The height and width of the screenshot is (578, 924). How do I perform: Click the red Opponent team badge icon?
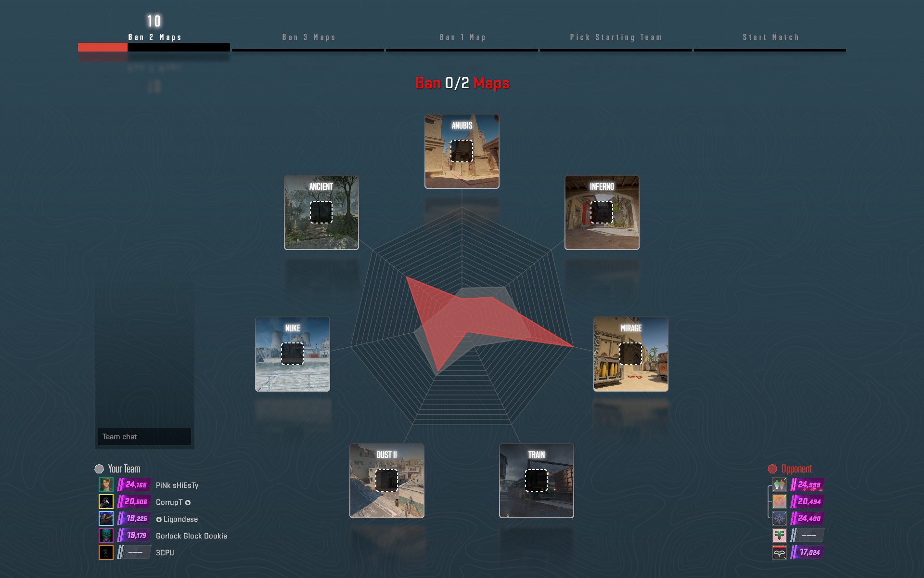coord(772,469)
